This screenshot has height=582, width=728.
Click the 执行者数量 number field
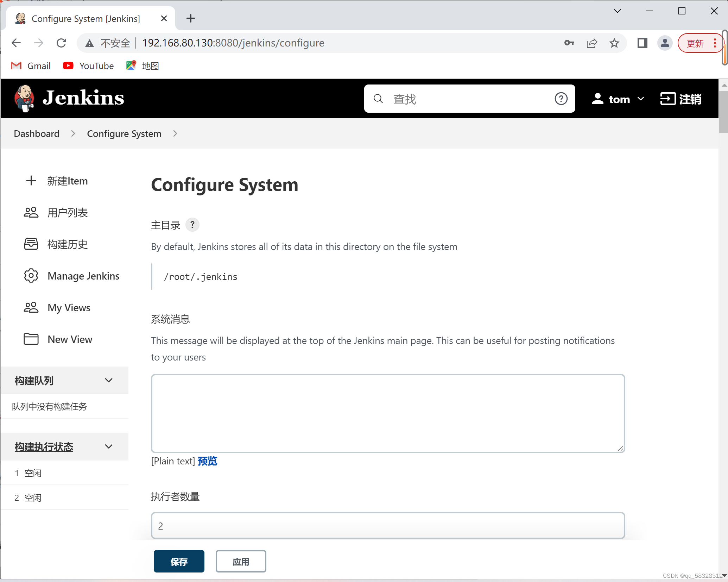coord(388,525)
